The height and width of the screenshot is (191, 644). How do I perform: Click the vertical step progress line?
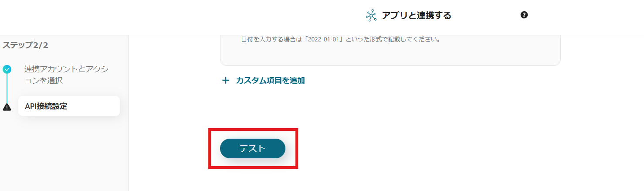click(7, 88)
